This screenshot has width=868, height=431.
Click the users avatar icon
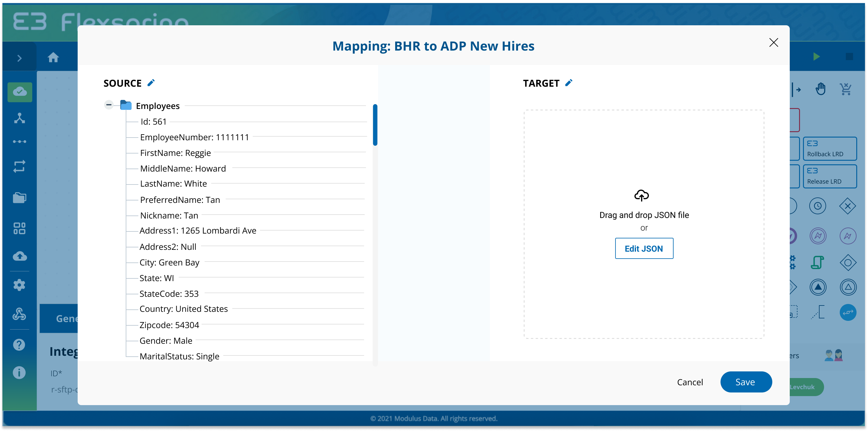(x=834, y=355)
